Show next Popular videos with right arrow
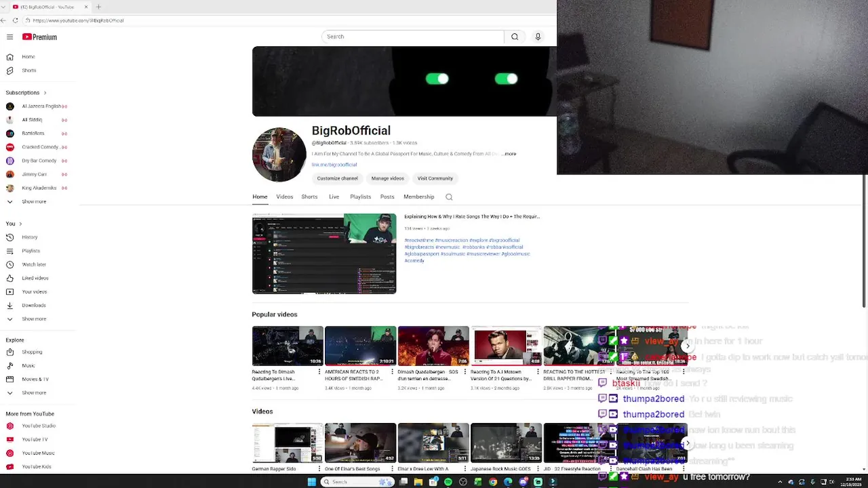868x488 pixels. coord(688,346)
